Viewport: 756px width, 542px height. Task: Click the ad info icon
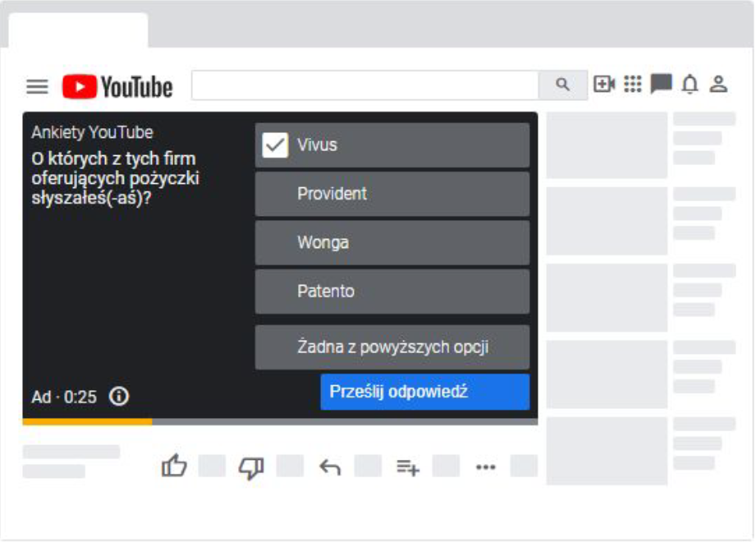pyautogui.click(x=118, y=397)
